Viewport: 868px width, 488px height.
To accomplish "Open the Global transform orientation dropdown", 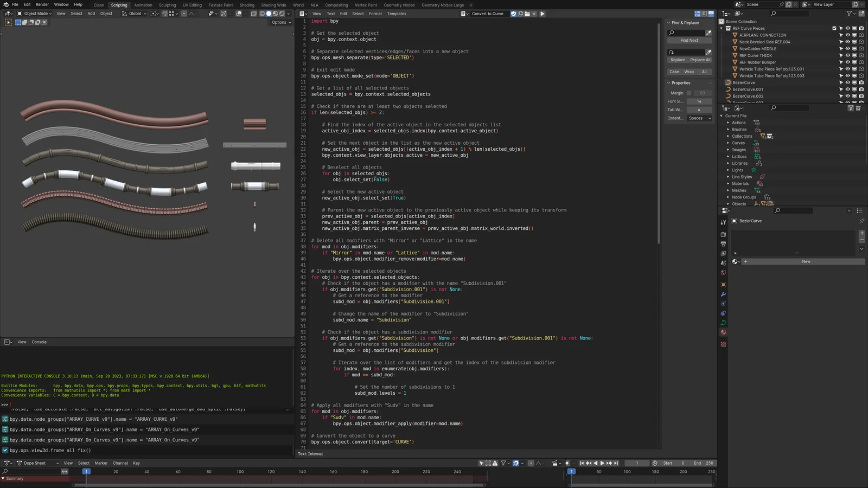I will (135, 13).
